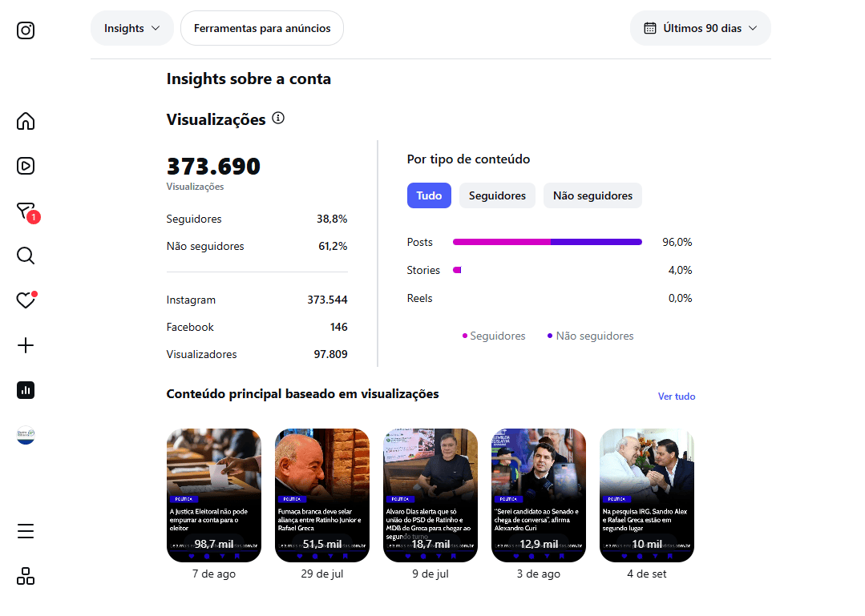Screen dimensions: 865x616
Task: Open Reels from the sidebar
Action: click(x=26, y=166)
